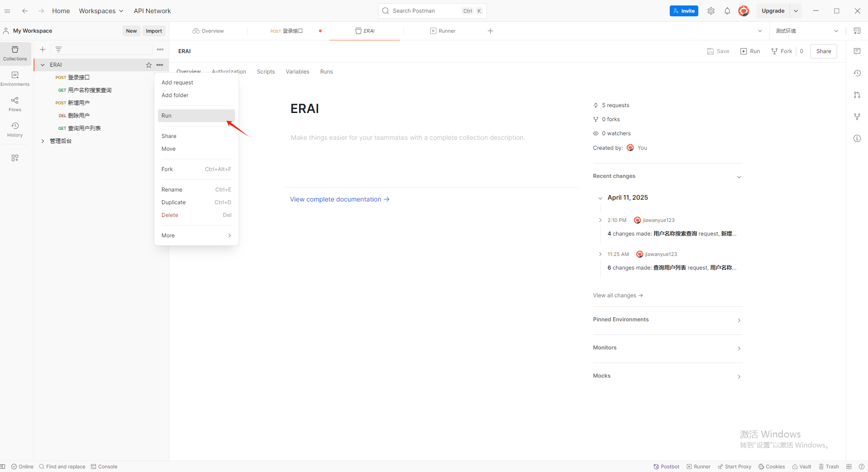Expand the 管理后台 folder
The image size is (868, 472).
pos(43,141)
